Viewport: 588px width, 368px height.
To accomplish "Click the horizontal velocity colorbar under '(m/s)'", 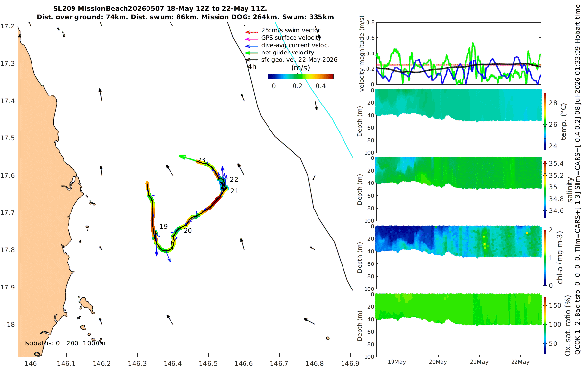I will [301, 76].
